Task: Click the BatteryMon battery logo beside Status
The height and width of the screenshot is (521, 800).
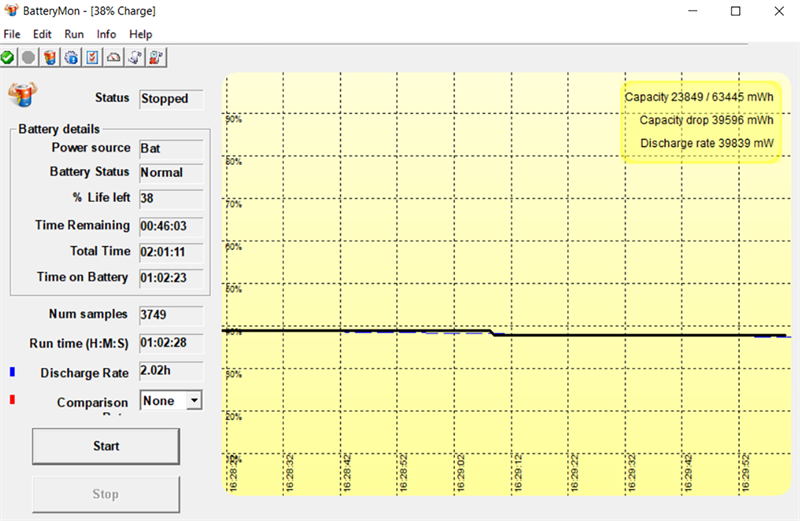Action: coord(22,94)
